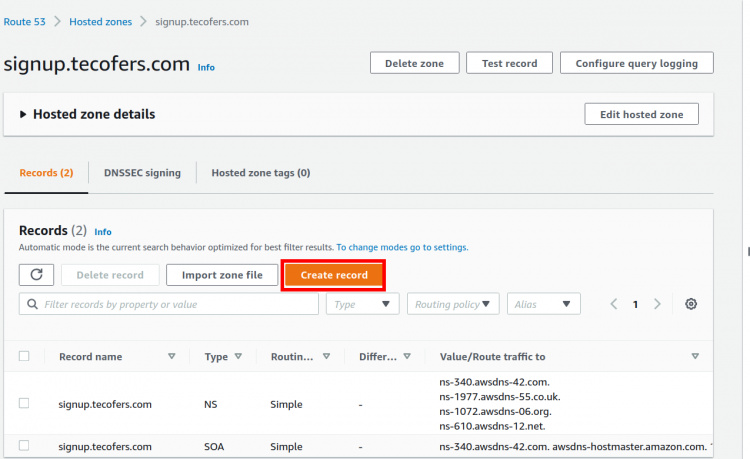
Task: Select all records with header checkbox
Action: click(x=24, y=356)
